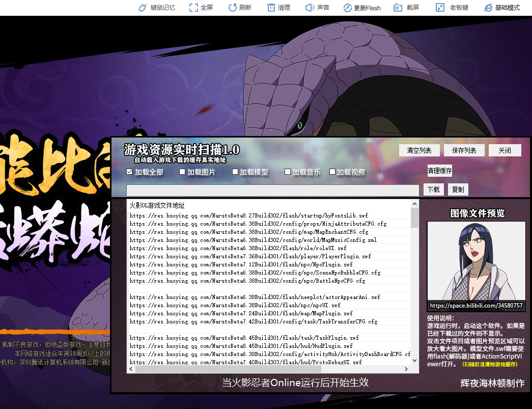Screen dimensions: 532x409
Task: Uncheck the 加载全部 checkbox
Action: click(x=129, y=172)
